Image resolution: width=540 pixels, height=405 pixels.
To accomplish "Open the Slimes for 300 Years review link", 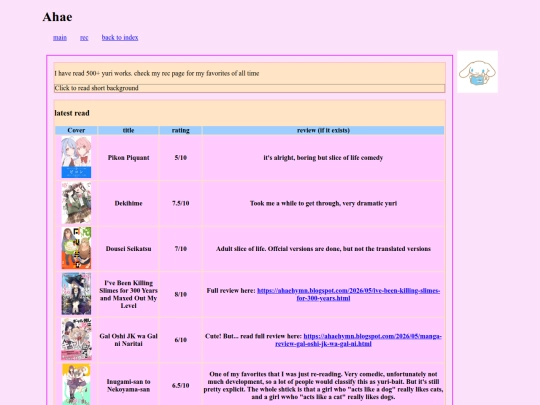I will [349, 294].
